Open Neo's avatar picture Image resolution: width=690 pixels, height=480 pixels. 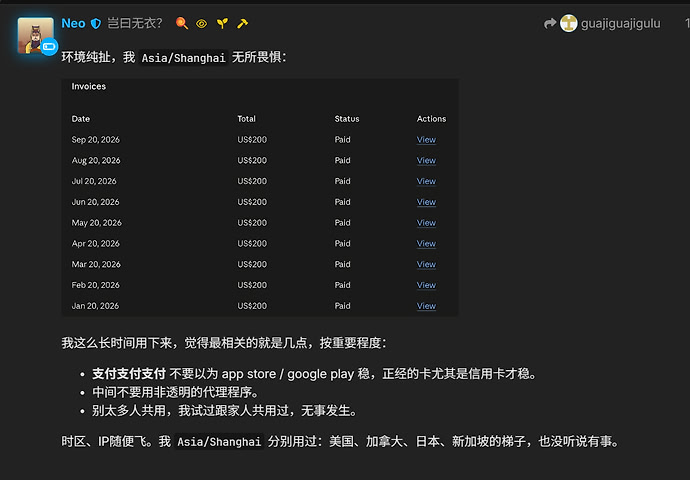click(x=35, y=35)
